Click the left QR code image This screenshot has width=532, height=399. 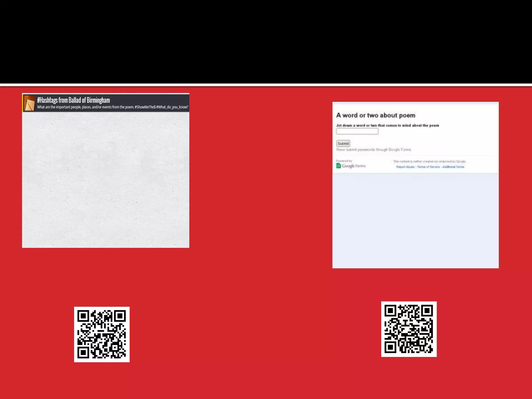pos(102,334)
